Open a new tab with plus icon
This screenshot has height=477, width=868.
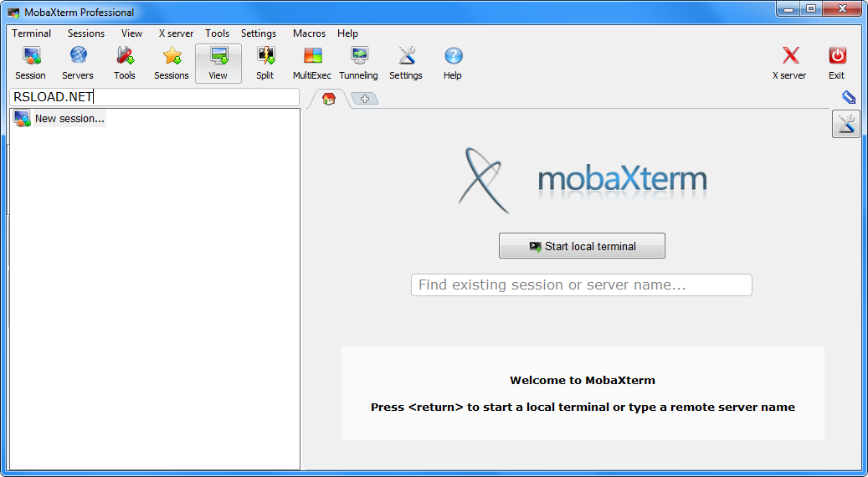click(364, 99)
